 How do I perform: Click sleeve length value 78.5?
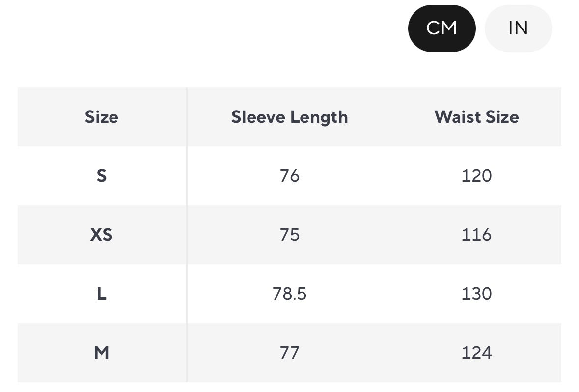(289, 294)
